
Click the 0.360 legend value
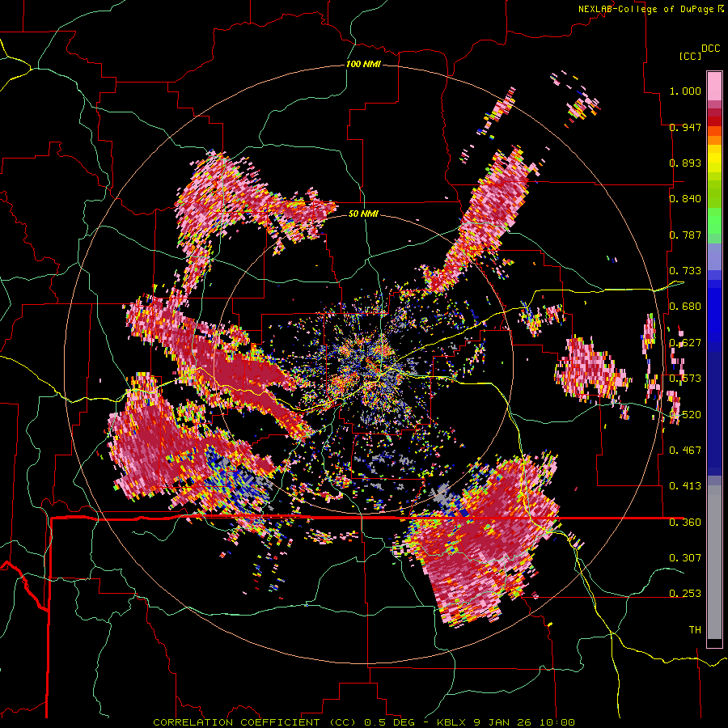(x=685, y=522)
